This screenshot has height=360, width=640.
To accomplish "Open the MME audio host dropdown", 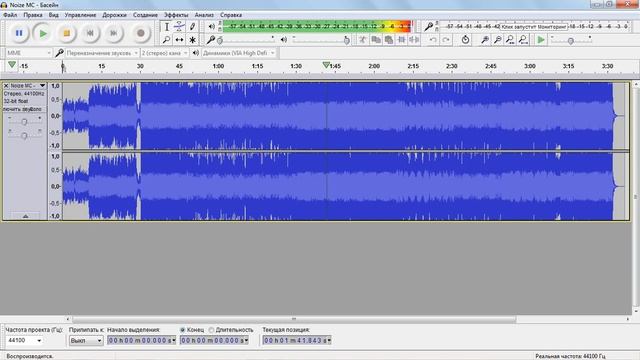I will click(29, 53).
